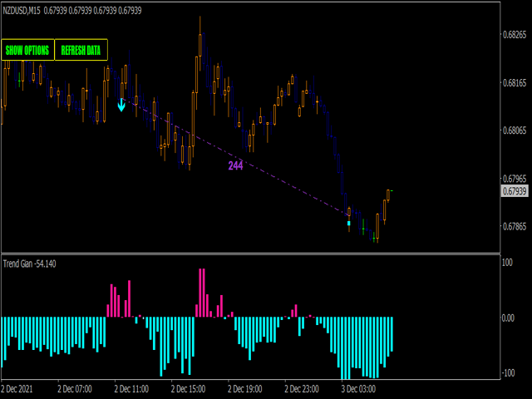
Task: Click the 0.67865 price scale value
Action: click(x=515, y=226)
